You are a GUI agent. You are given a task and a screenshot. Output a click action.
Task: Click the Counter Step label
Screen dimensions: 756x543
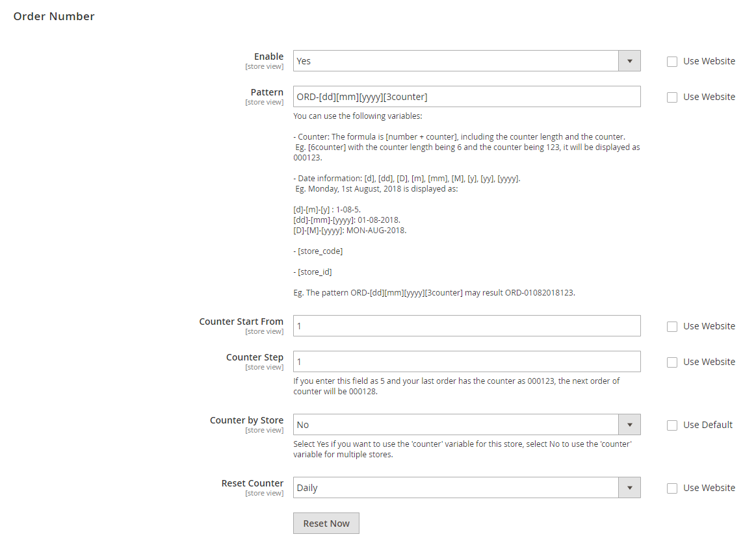pyautogui.click(x=255, y=357)
